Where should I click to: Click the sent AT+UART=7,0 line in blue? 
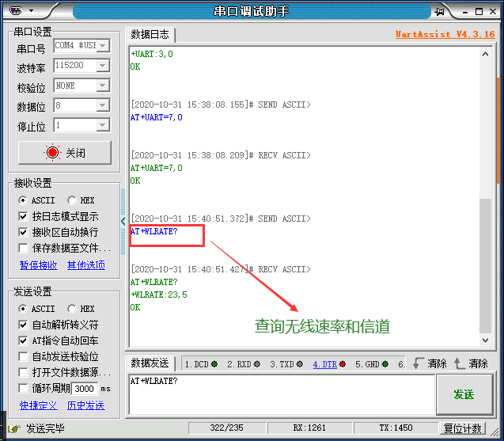[x=157, y=117]
